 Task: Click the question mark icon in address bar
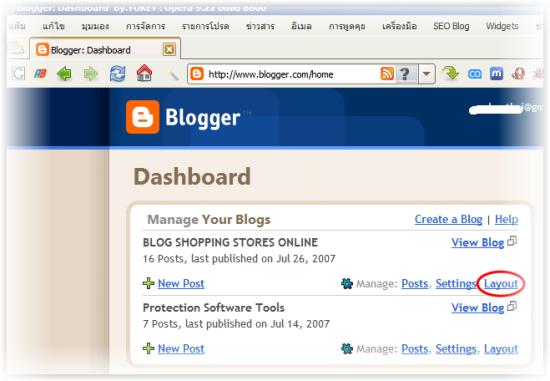pyautogui.click(x=405, y=74)
